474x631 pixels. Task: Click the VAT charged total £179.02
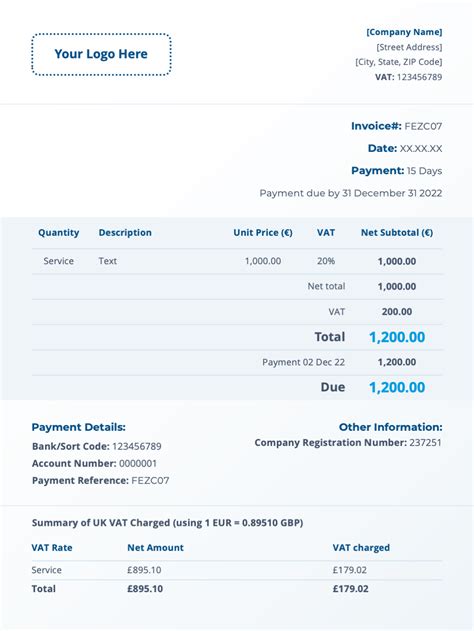coord(350,589)
